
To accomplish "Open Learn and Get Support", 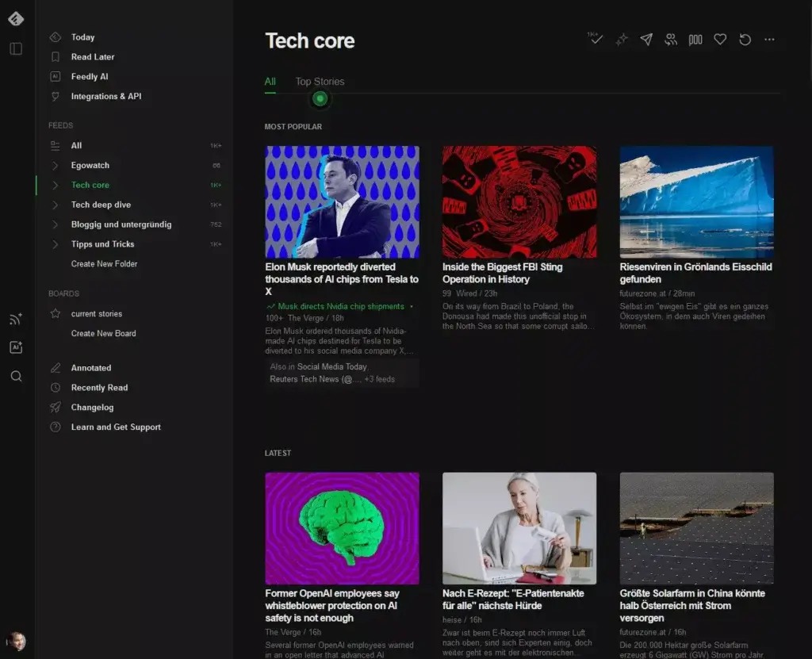I will pyautogui.click(x=116, y=427).
